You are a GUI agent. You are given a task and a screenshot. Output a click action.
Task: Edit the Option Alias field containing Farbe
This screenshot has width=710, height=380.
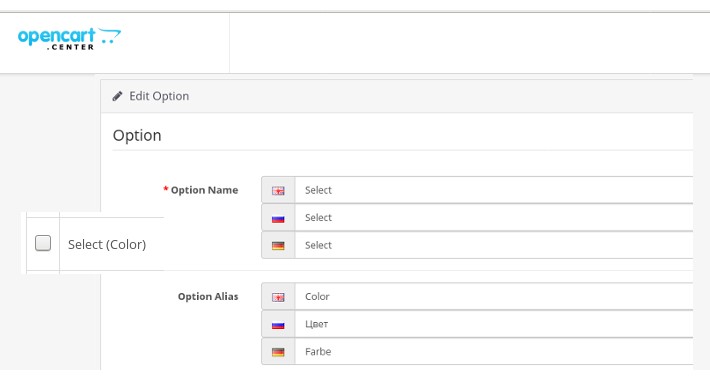(x=494, y=351)
